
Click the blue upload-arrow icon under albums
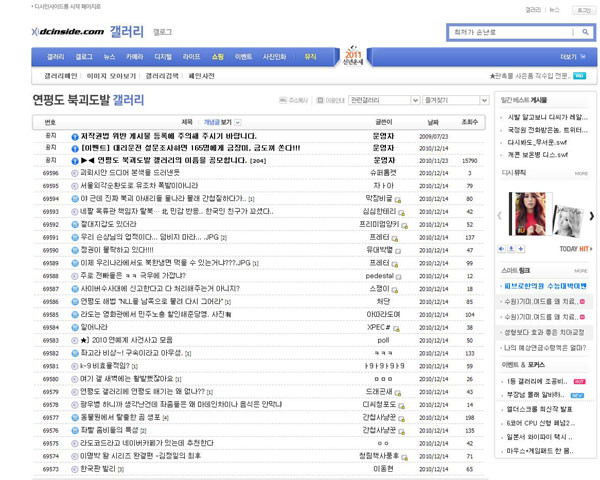coord(511,249)
